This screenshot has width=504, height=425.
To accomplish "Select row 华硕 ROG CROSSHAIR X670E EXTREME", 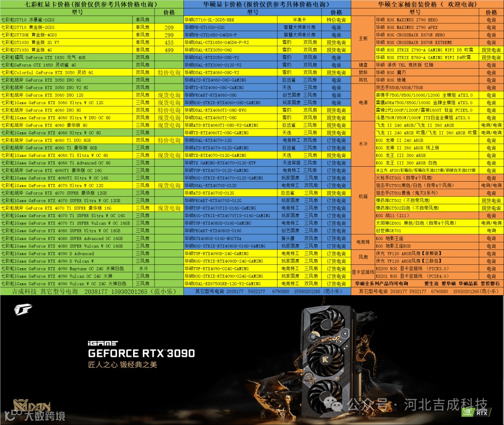I will click(440, 42).
